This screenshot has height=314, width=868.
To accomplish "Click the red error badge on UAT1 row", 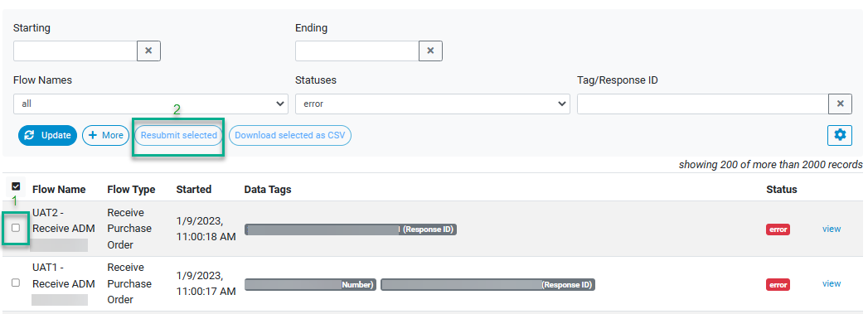I will 778,285.
